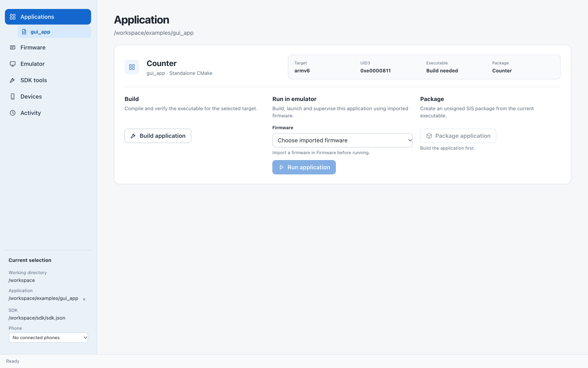The width and height of the screenshot is (588, 368).
Task: Clear the selected application with x
Action: pos(84,299)
